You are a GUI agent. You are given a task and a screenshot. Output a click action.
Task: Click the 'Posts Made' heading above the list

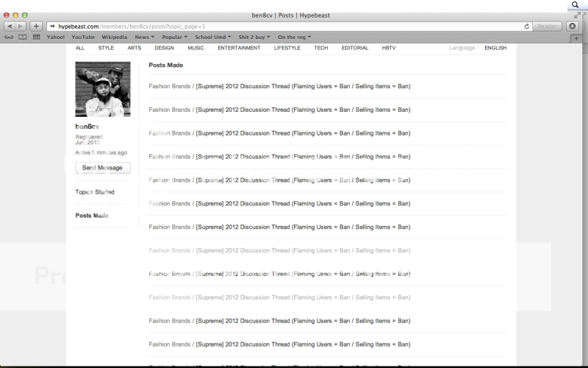click(166, 65)
